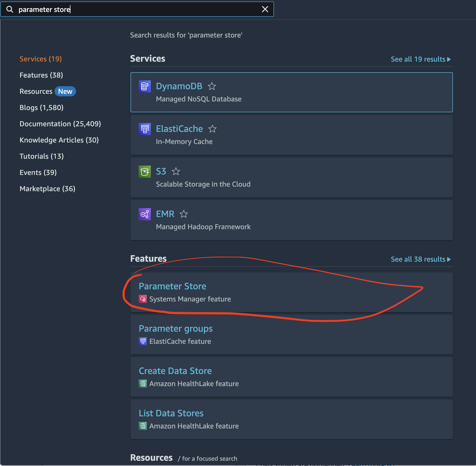Open the DynamoDB link
476x466 pixels.
tap(179, 86)
